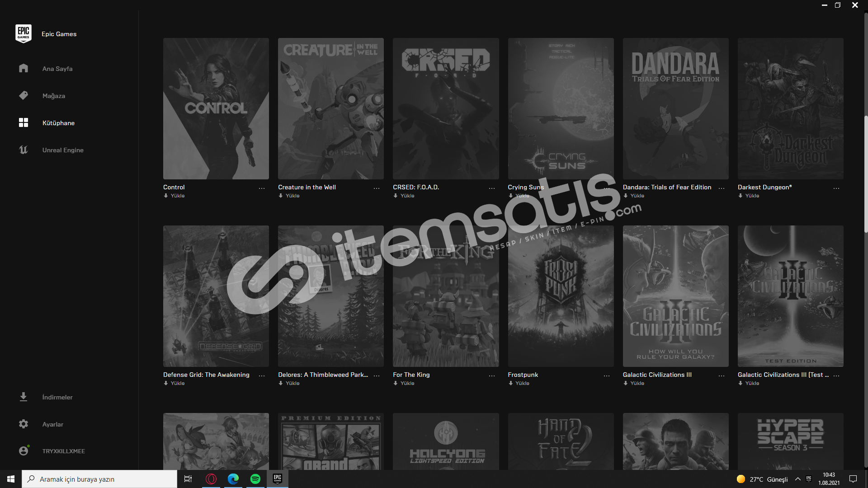The width and height of the screenshot is (868, 488).
Task: Click Crying Suns title text
Action: tap(526, 187)
